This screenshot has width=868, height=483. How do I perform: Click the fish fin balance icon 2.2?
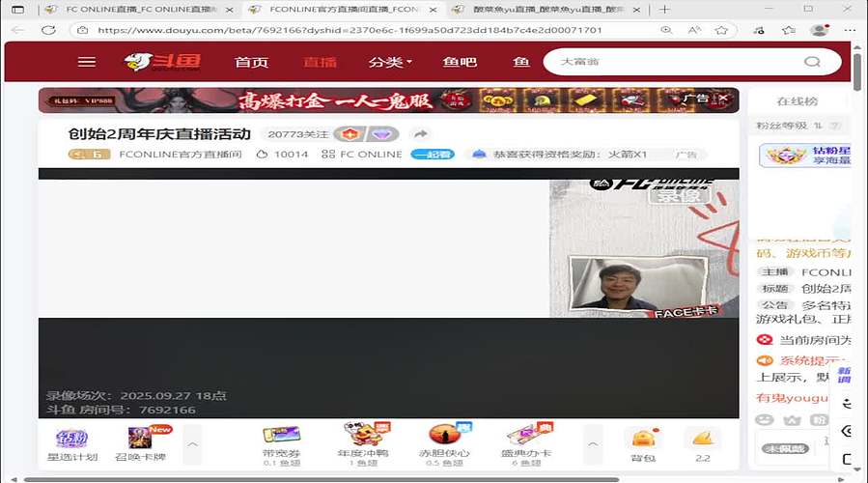click(703, 445)
